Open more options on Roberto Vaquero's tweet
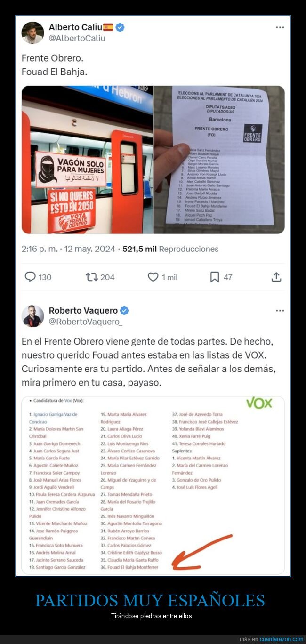The image size is (306, 644). [280, 311]
